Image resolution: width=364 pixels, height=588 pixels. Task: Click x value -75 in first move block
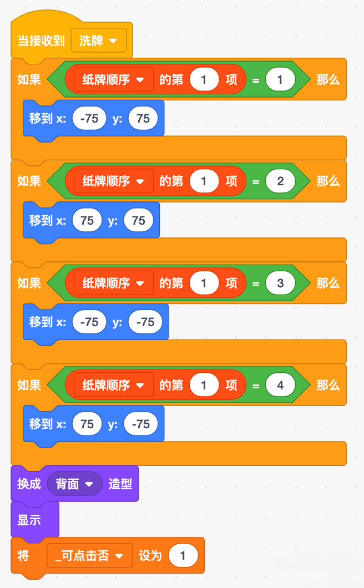(x=89, y=119)
